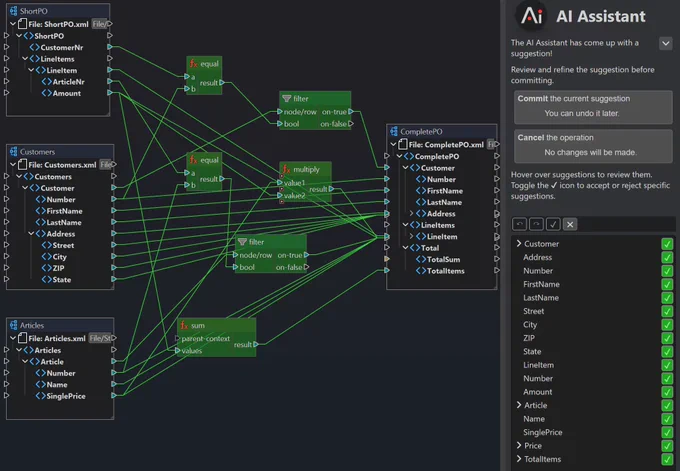Collapse the File: ShortPO.xml root node
The height and width of the screenshot is (471, 680).
(13, 24)
